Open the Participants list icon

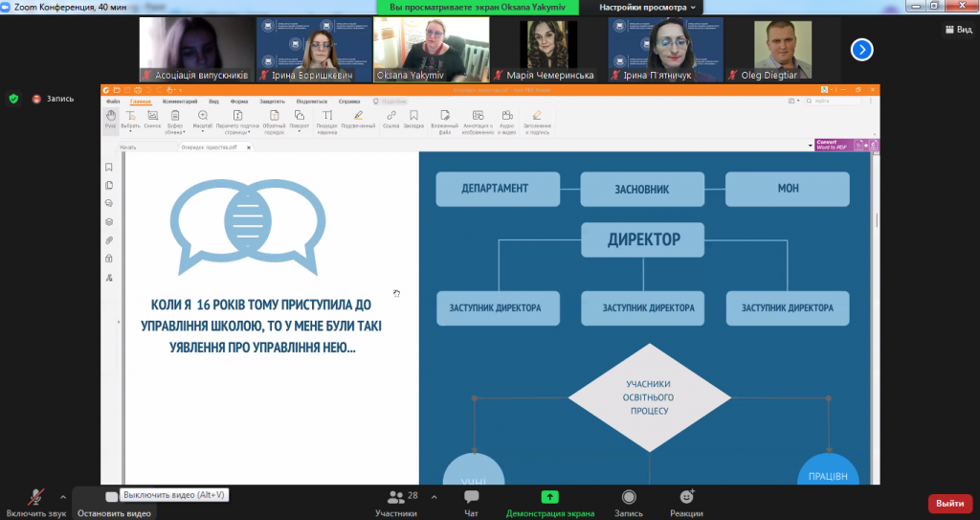pos(395,497)
